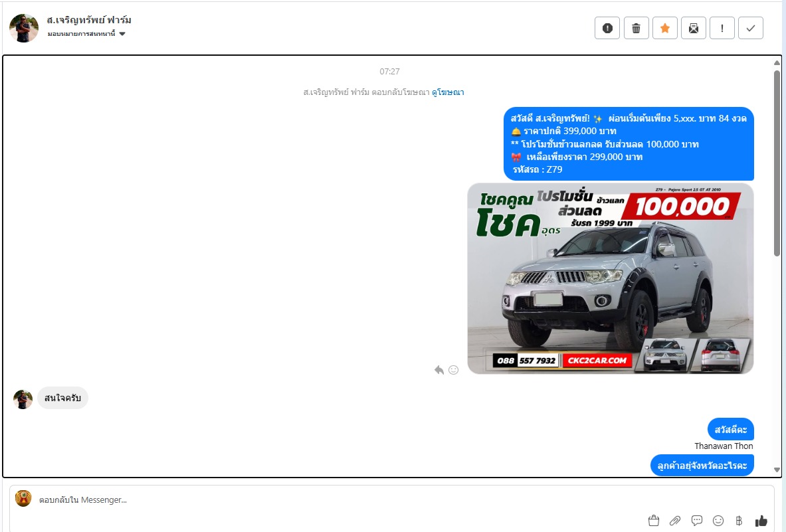This screenshot has height=532, width=786.
Task: Open the "มอบหมายการสนทนานี้" assignment dropdown
Action: click(86, 34)
